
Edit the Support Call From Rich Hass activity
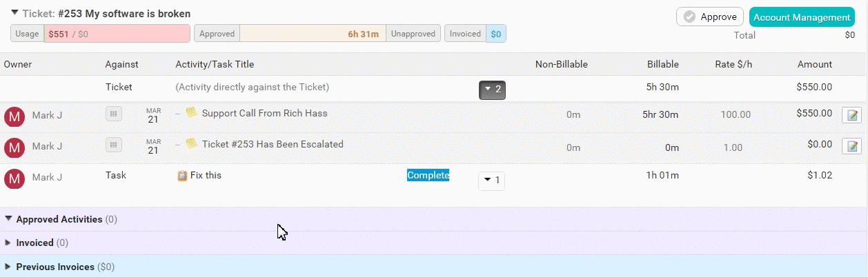[x=851, y=115]
